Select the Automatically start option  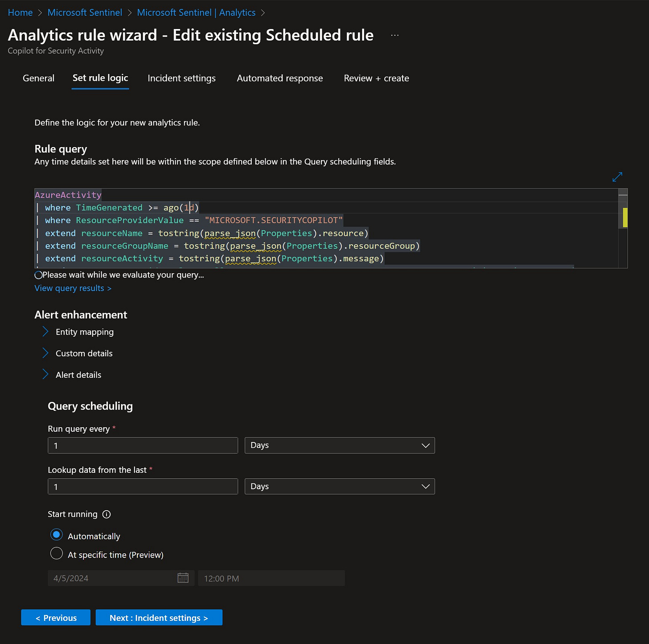tap(56, 535)
